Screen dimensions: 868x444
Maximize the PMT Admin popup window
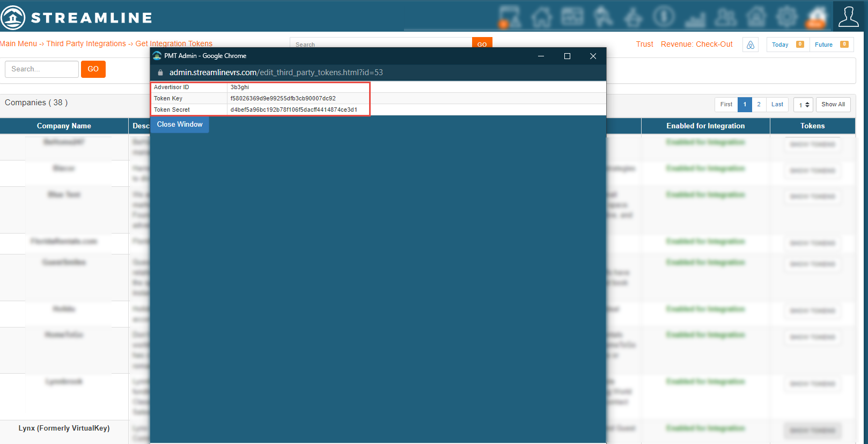coord(567,56)
